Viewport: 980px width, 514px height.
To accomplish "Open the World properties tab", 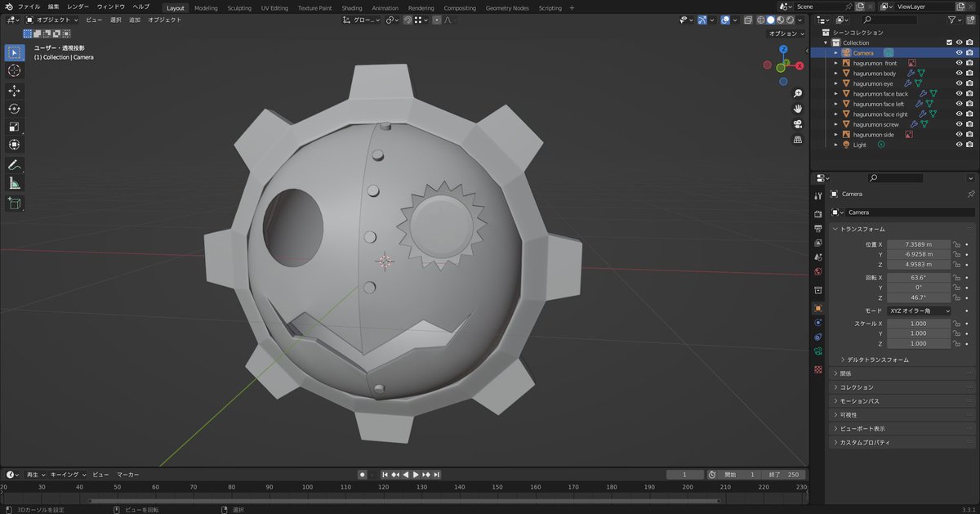I will (818, 271).
